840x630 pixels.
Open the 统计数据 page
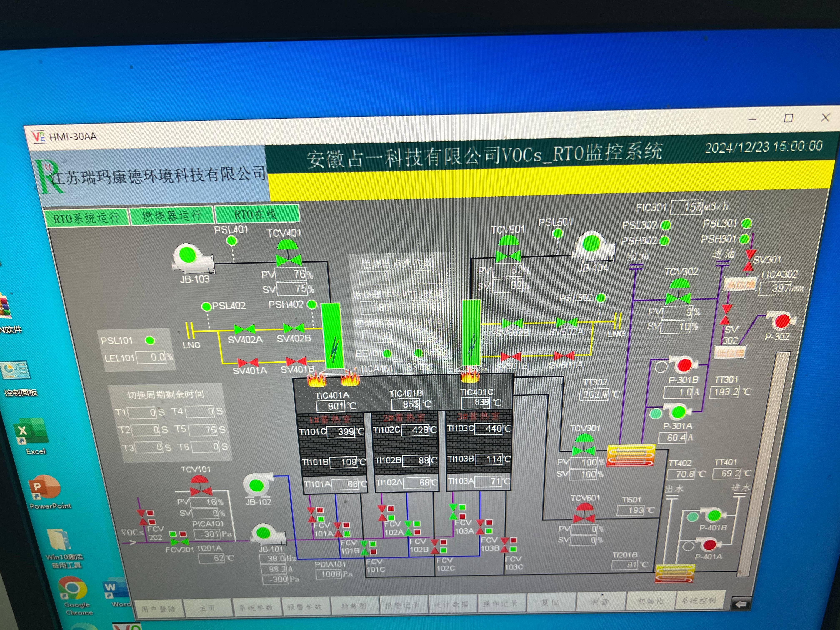pyautogui.click(x=452, y=604)
